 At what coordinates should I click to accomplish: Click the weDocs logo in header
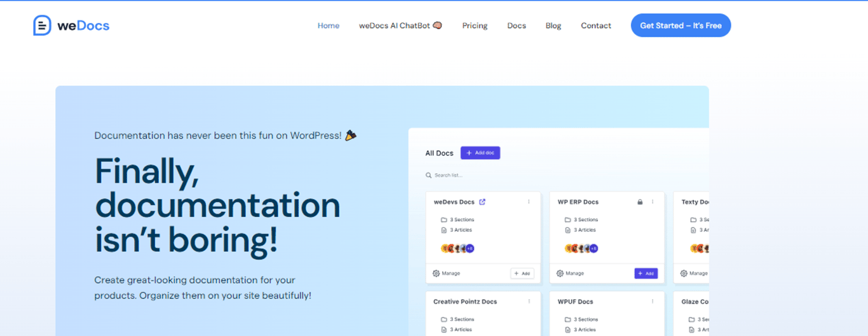[x=71, y=25]
